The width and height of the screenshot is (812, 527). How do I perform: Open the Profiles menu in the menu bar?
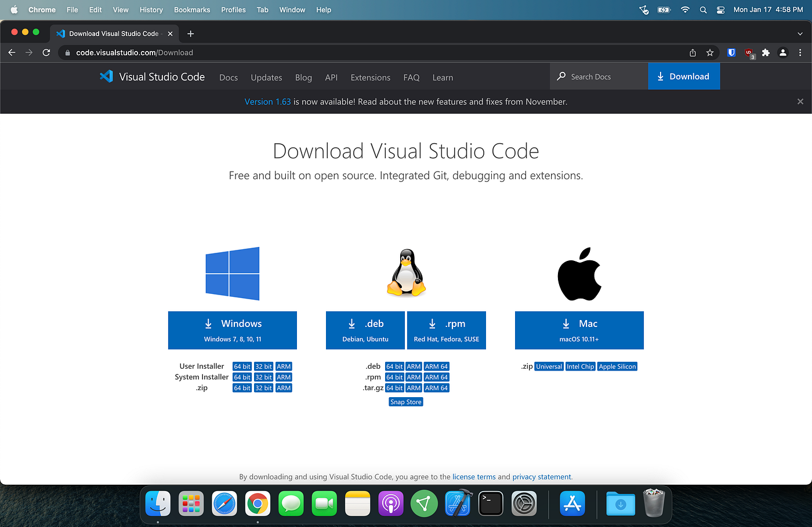click(233, 9)
